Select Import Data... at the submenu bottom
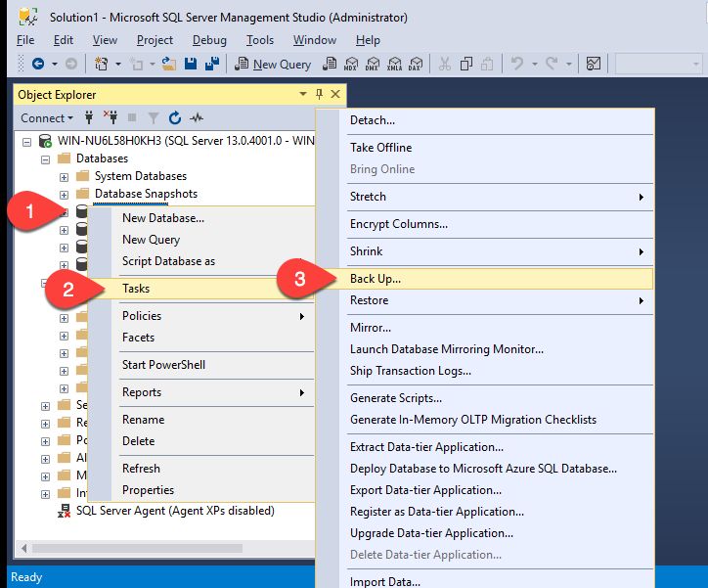 point(484,581)
